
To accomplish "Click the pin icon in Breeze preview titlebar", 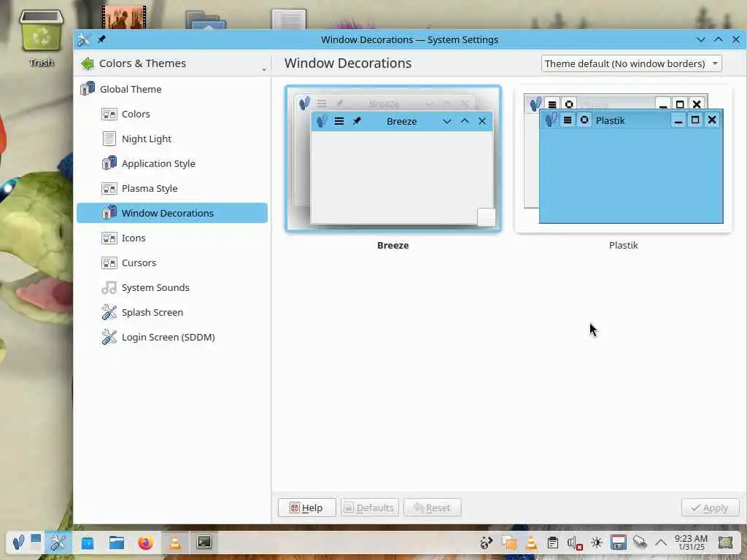I will [356, 121].
